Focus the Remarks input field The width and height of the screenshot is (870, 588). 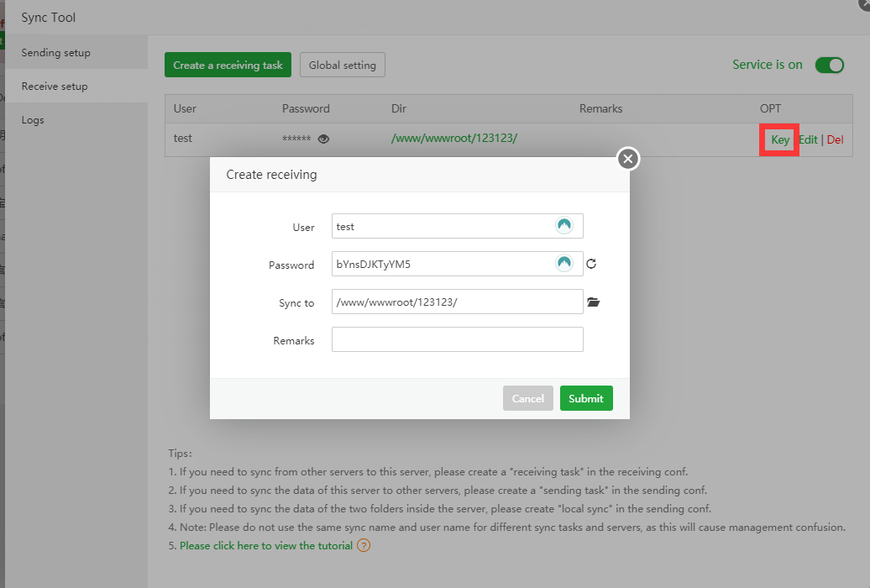[x=457, y=339]
